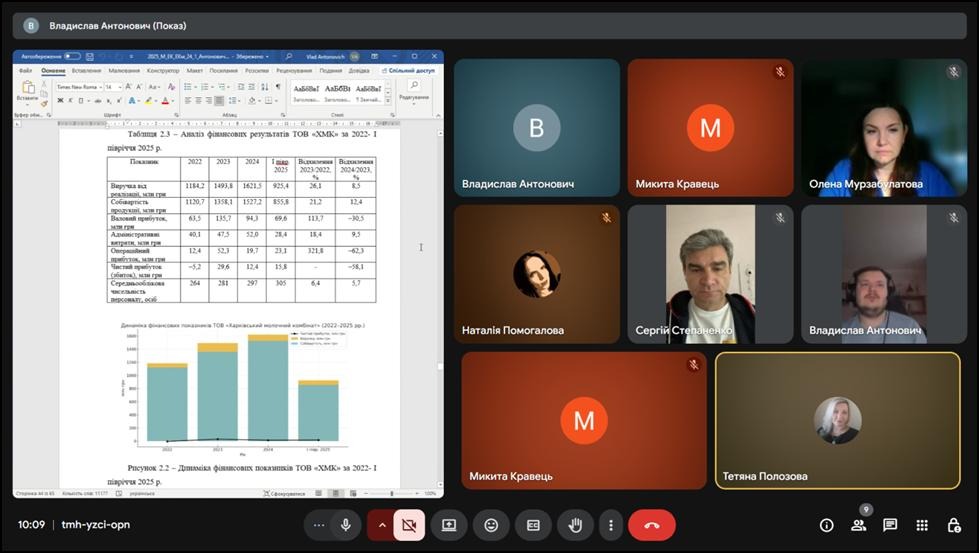This screenshot has width=979, height=553.
Task: Open more options with the three vertical dots
Action: (x=610, y=525)
